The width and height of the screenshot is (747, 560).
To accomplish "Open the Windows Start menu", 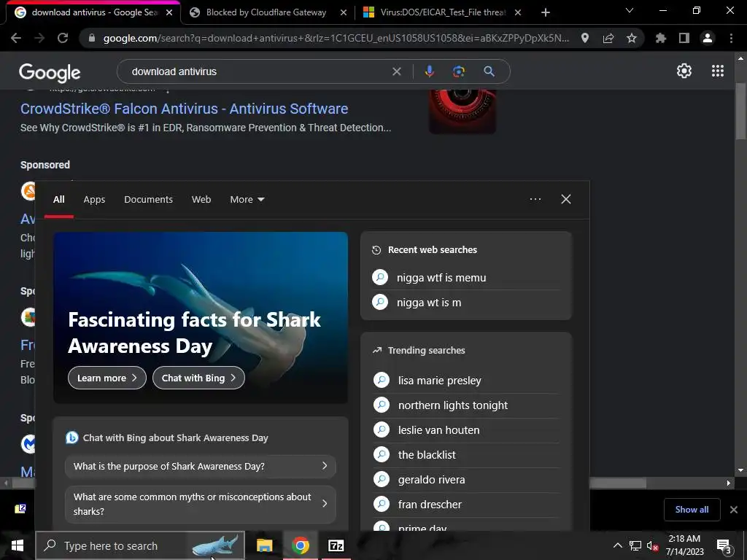I will (18, 545).
